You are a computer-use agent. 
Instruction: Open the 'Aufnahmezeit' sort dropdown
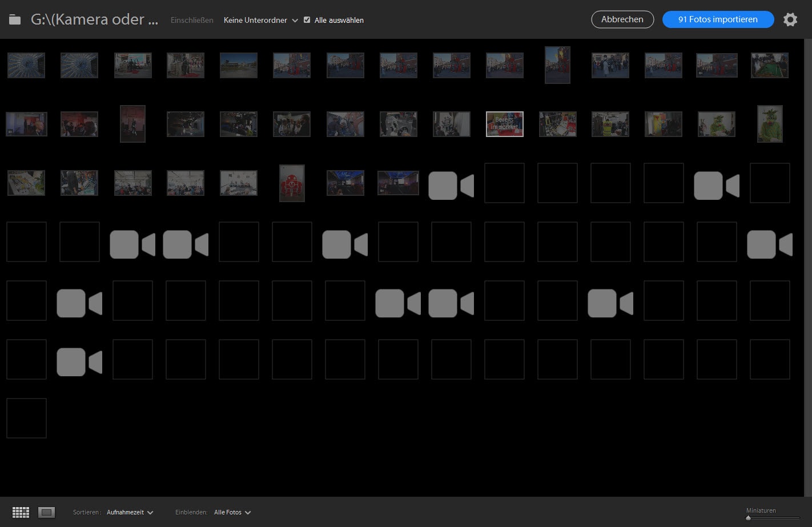tap(130, 512)
